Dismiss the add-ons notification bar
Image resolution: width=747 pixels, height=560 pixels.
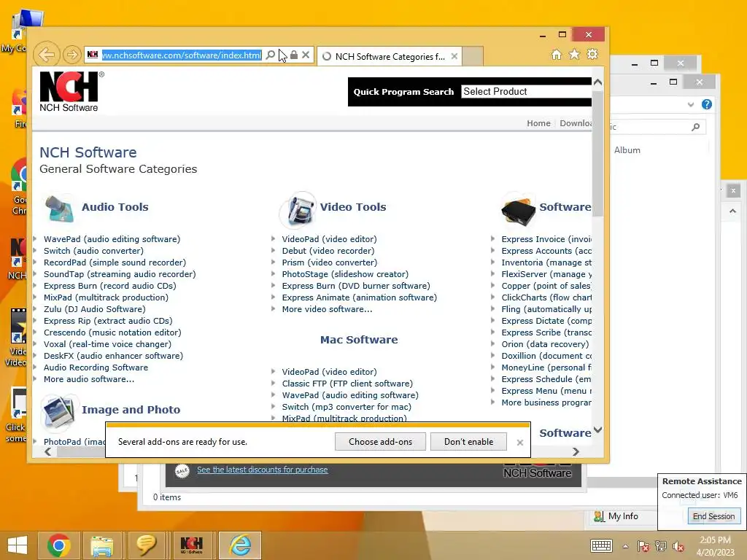[x=519, y=443]
